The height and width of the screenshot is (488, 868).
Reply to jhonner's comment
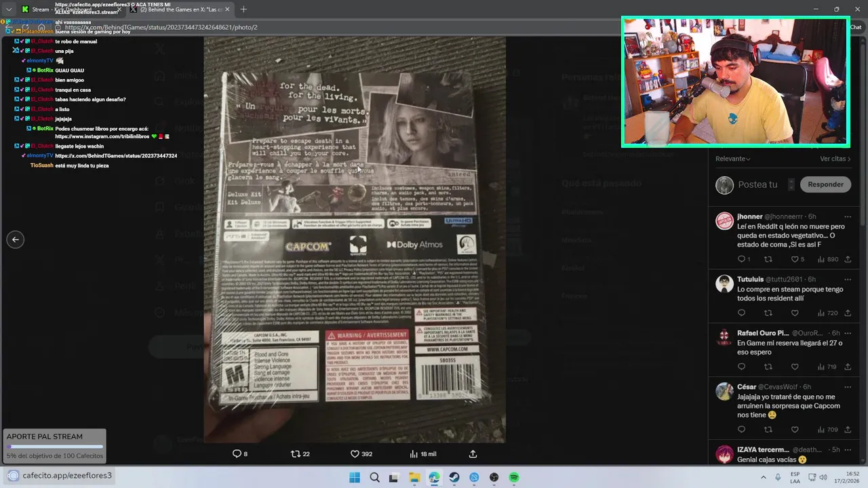click(743, 259)
